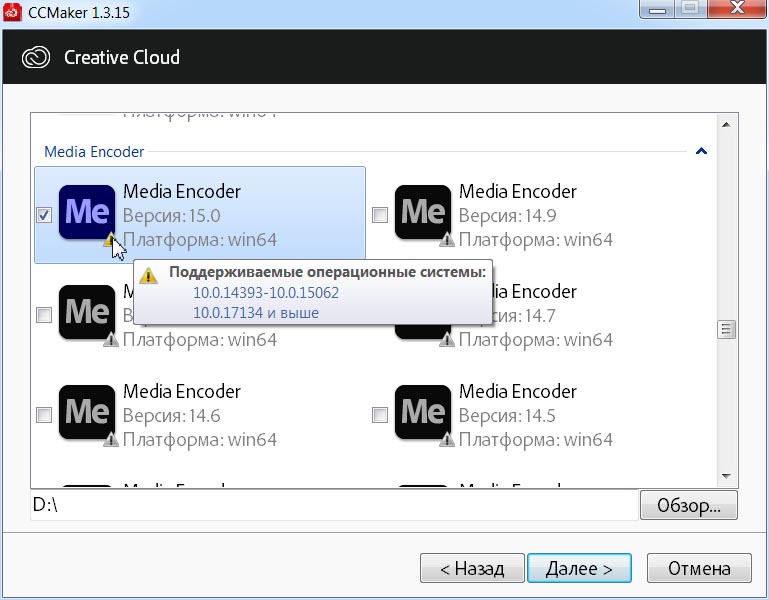
Task: Click the Media Encoder 15.0 app icon
Action: (87, 212)
